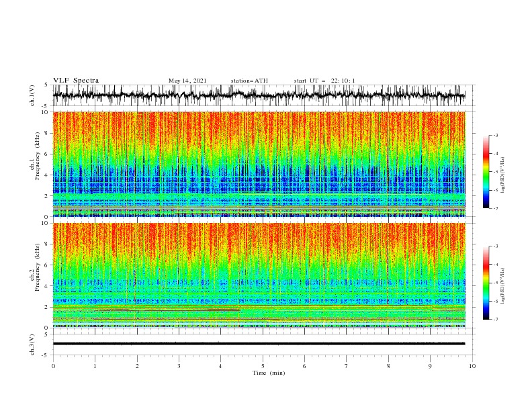The image size is (532, 411).
Task: Click time-axis tick label "0"
Action: 53,366
